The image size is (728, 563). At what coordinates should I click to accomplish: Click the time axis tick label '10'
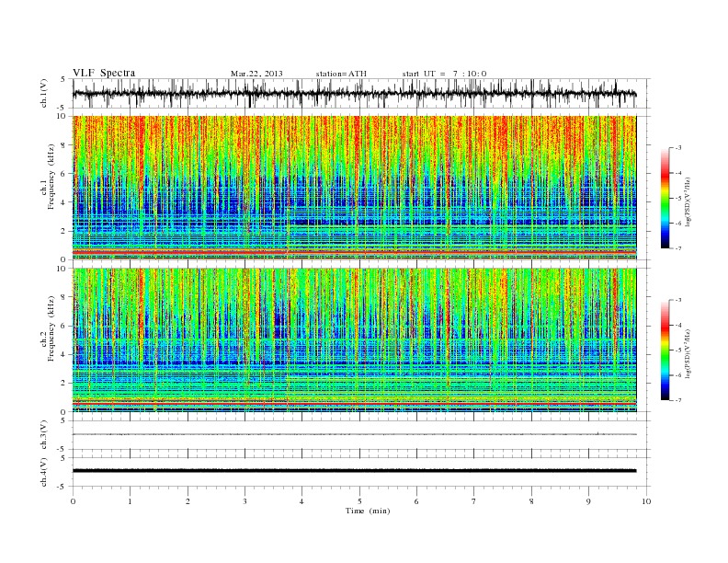[646, 501]
